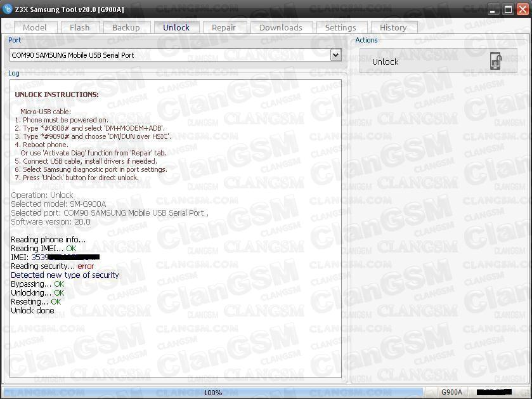Click 'UNLOCK INSTRUCTIONS:' heading in log
The width and height of the screenshot is (532, 399).
coord(56,95)
